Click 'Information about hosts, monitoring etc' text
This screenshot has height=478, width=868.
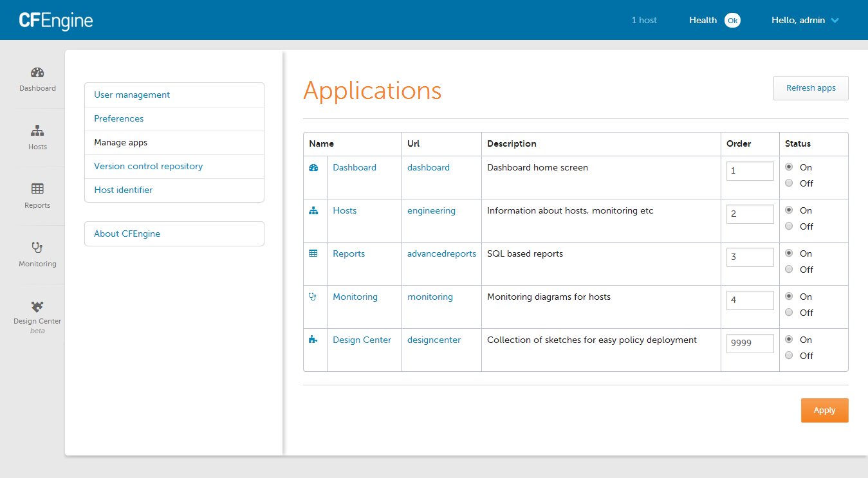coord(570,210)
